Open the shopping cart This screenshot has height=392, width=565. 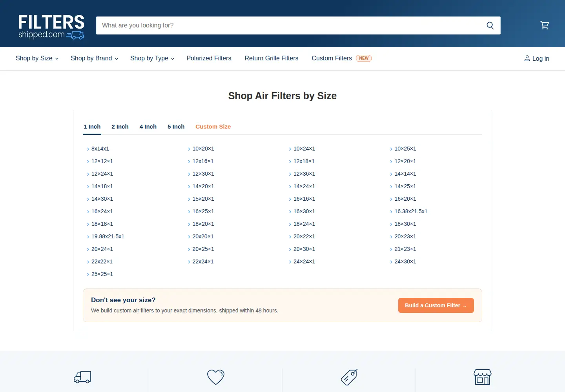(545, 25)
